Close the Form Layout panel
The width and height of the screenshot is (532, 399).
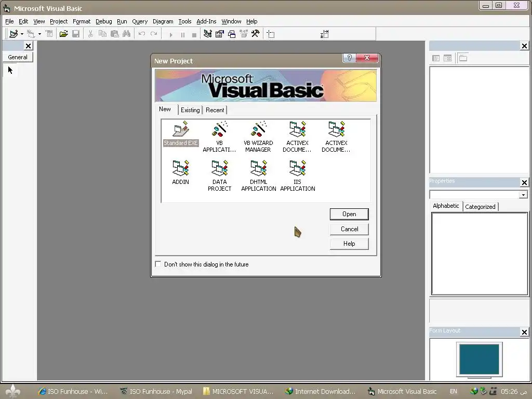[524, 332]
